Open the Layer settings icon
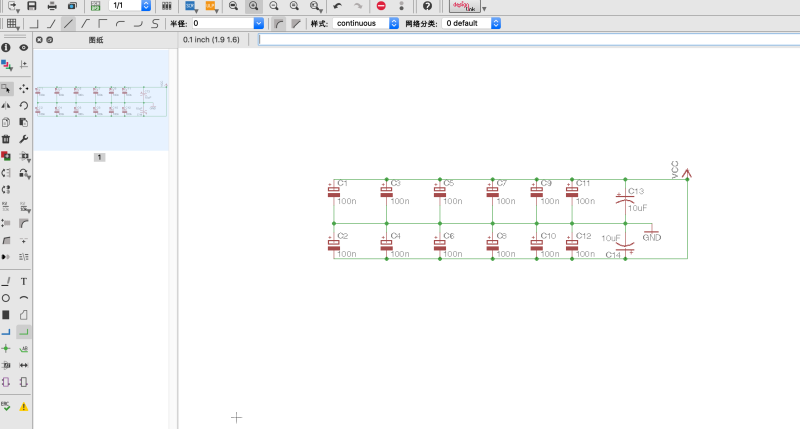 (7, 65)
